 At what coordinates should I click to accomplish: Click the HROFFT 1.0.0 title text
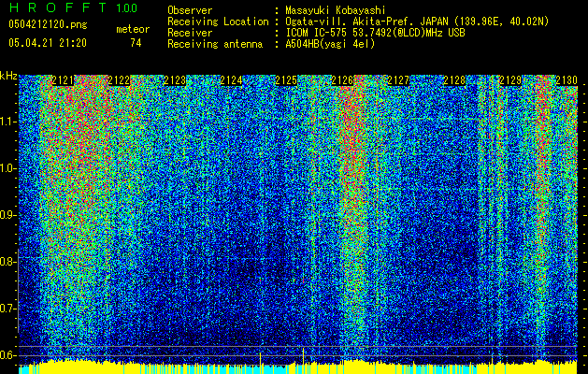[73, 7]
